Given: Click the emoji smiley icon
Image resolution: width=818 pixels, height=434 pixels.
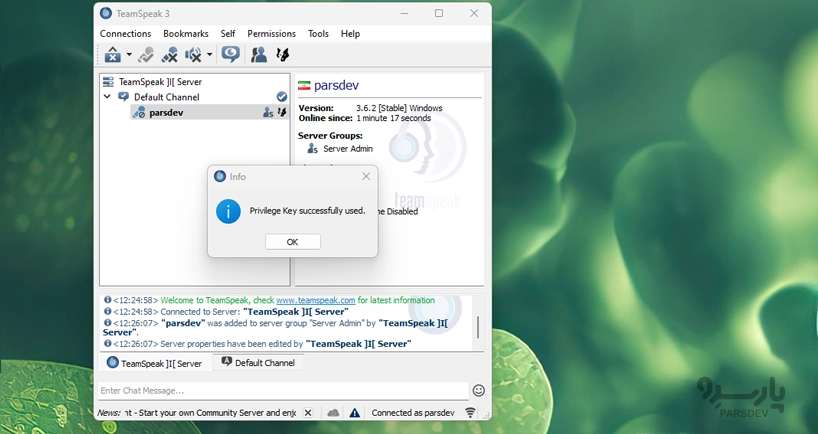Looking at the screenshot, I should tap(478, 390).
